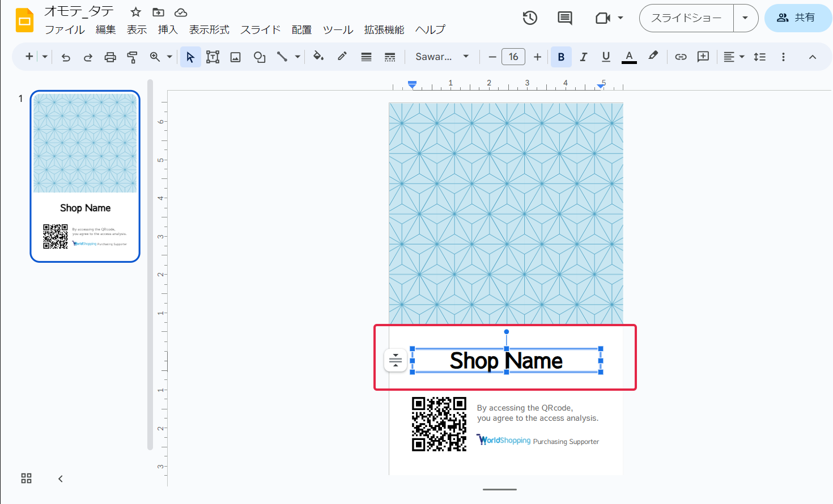Click the undo arrow icon
833x504 pixels.
[x=66, y=57]
